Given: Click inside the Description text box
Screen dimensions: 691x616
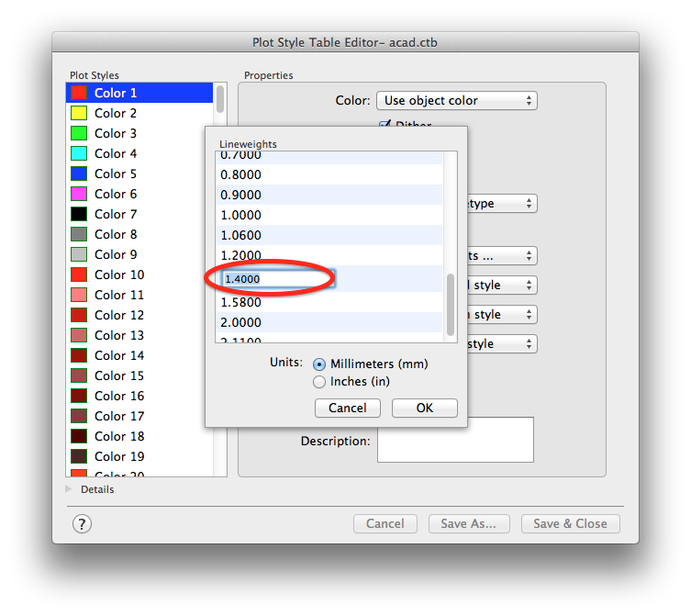Looking at the screenshot, I should coord(455,440).
